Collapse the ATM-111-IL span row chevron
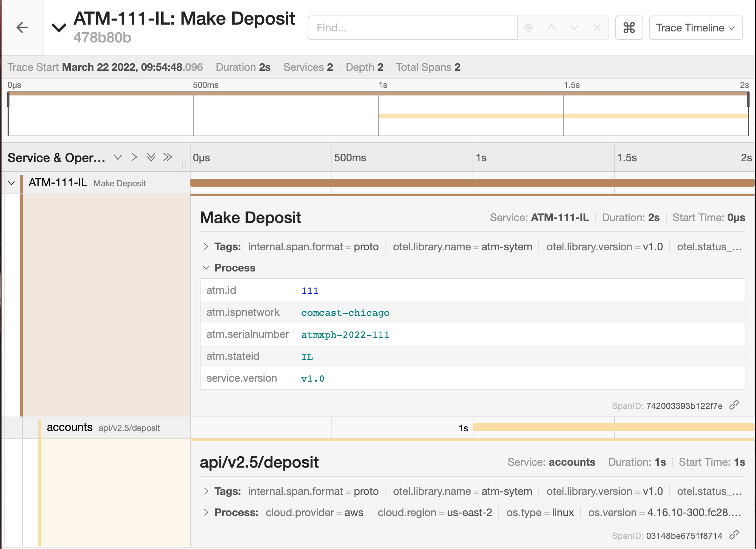756x549 pixels. pos(11,183)
